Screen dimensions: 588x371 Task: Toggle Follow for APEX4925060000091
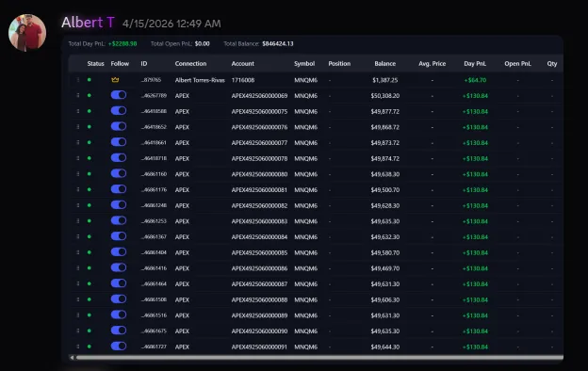click(119, 347)
